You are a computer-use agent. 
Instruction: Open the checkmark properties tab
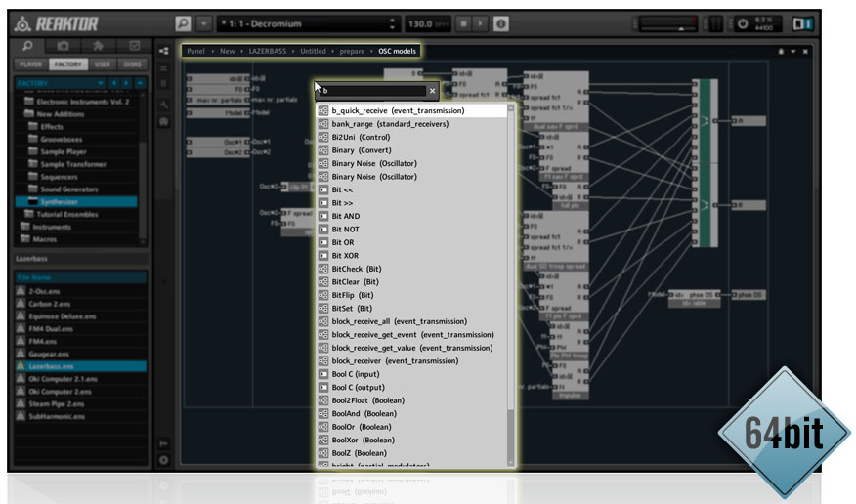click(134, 46)
